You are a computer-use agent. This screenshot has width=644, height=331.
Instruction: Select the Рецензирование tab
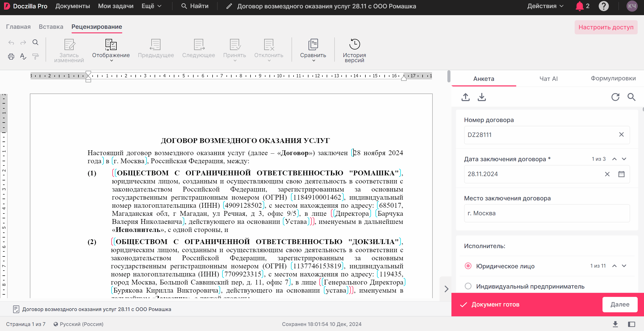tap(97, 27)
